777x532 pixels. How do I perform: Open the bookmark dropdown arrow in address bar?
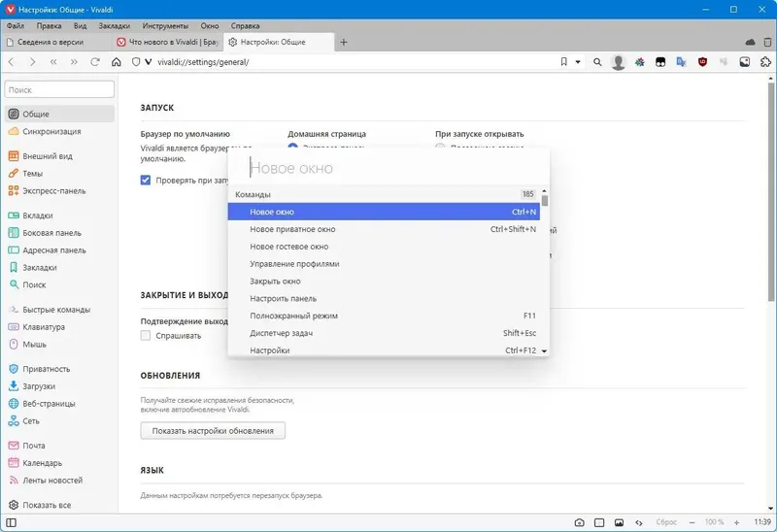coord(578,62)
